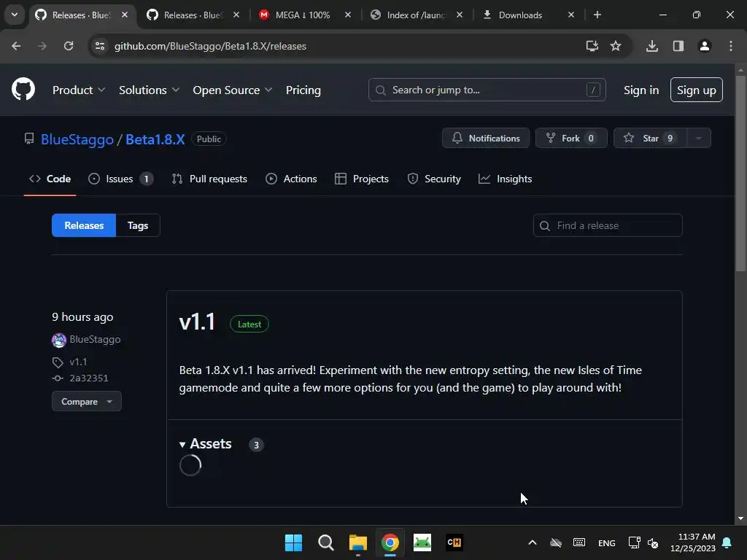Install app icon in address bar
747x560 pixels.
592,46
